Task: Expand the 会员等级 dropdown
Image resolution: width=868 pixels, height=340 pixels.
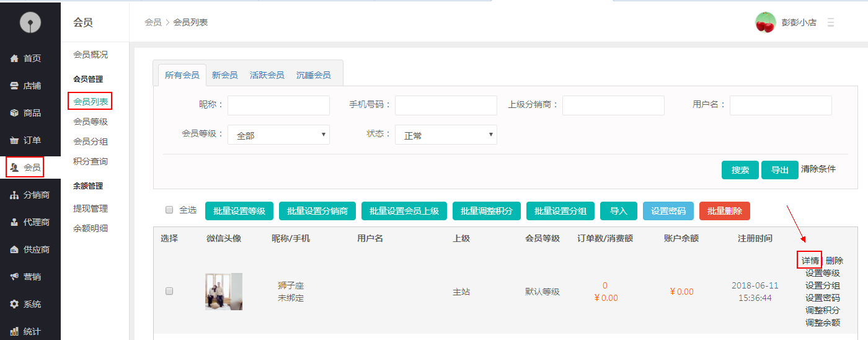Action: pyautogui.click(x=278, y=135)
